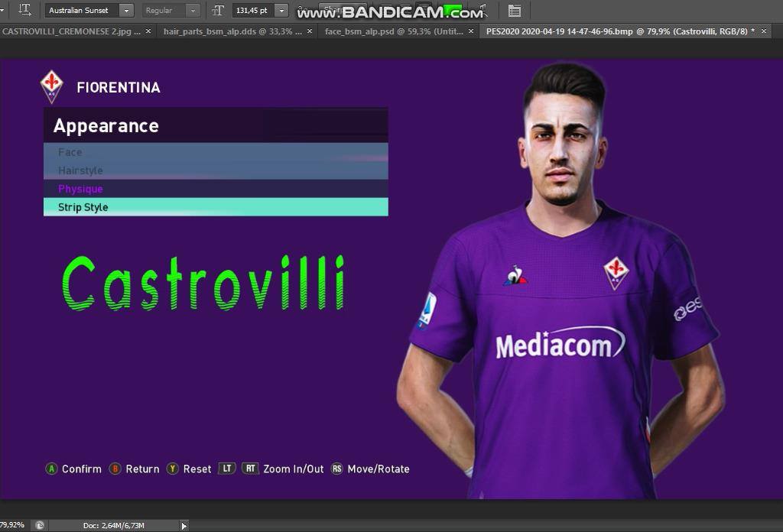
Task: Click the Fiorentina club crest on canvas
Action: (51, 86)
